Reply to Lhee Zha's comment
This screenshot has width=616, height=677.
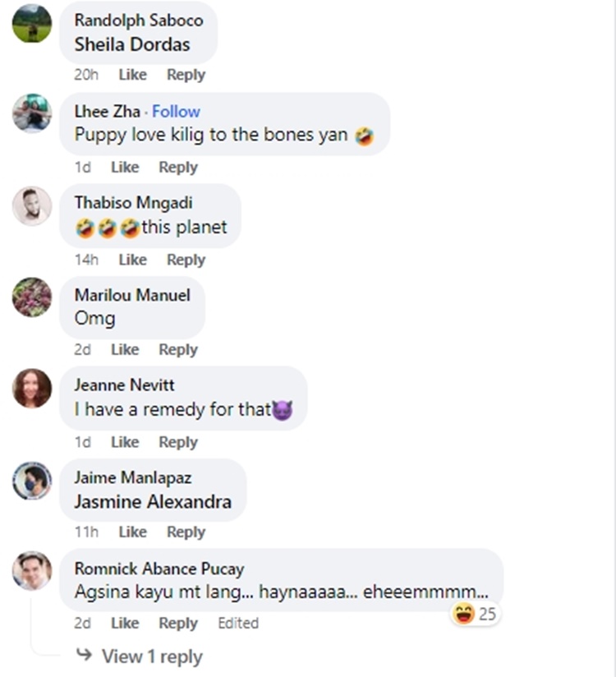click(178, 167)
